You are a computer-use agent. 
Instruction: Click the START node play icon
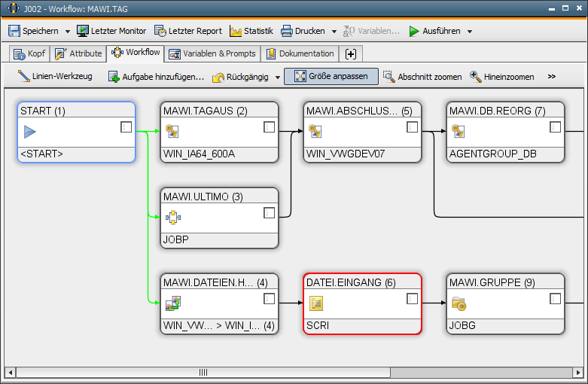pyautogui.click(x=29, y=132)
